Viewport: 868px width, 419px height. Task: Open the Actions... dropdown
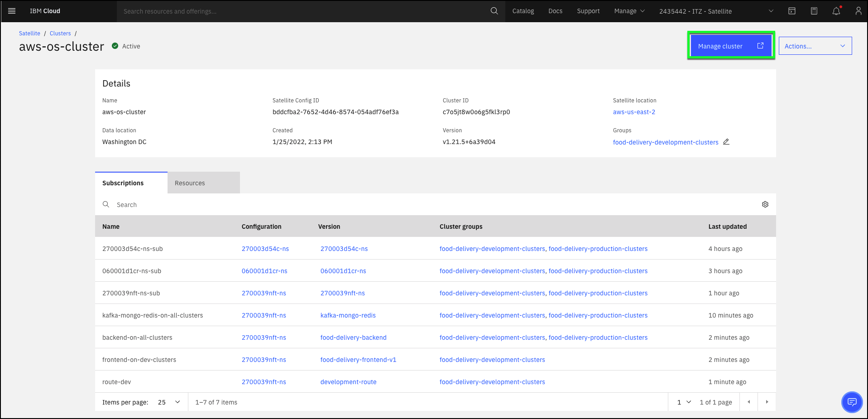coord(815,46)
